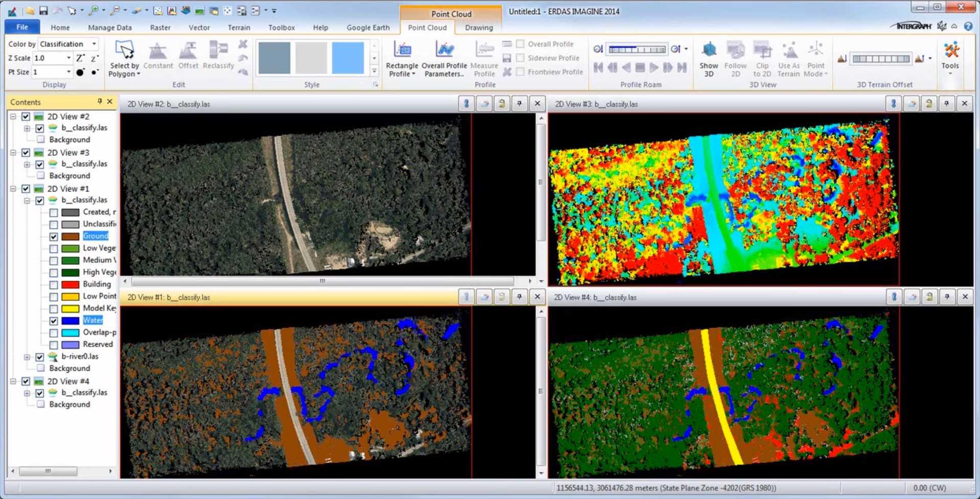Screen dimensions: 980x499
Task: Click the Measure Profile icon
Action: click(x=484, y=59)
